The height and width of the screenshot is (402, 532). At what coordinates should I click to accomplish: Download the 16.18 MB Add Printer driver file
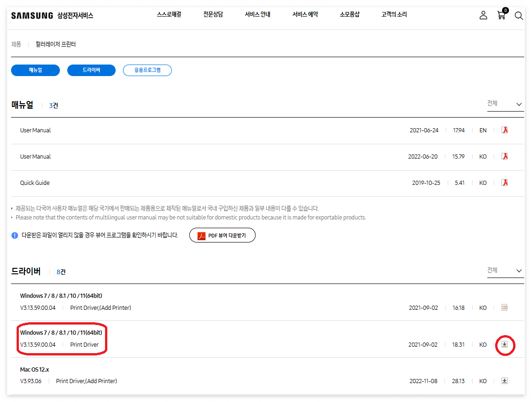504,307
